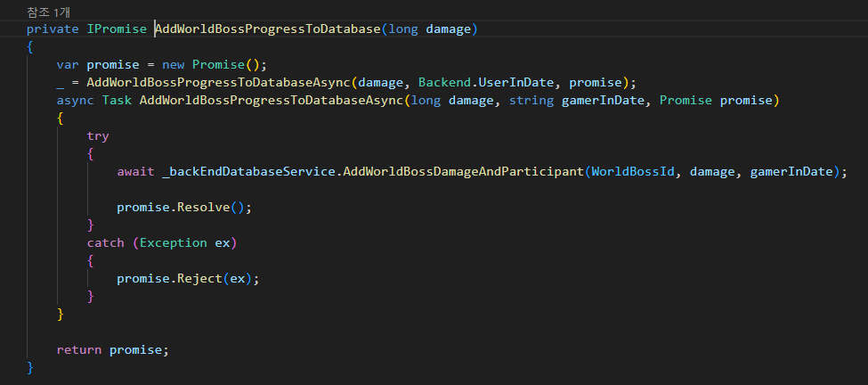The height and width of the screenshot is (385, 868).
Task: Click the Task return type
Action: [117, 101]
